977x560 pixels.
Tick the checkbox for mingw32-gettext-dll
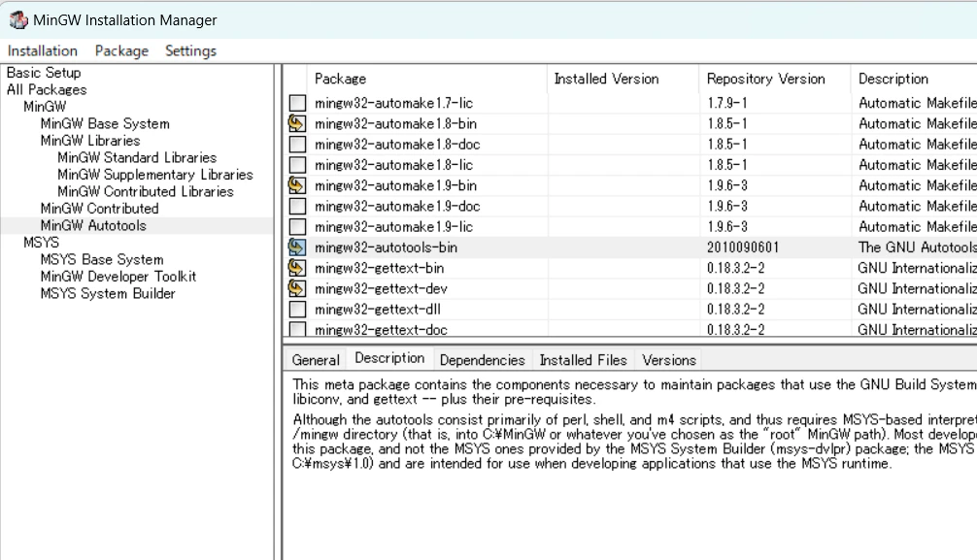click(298, 309)
